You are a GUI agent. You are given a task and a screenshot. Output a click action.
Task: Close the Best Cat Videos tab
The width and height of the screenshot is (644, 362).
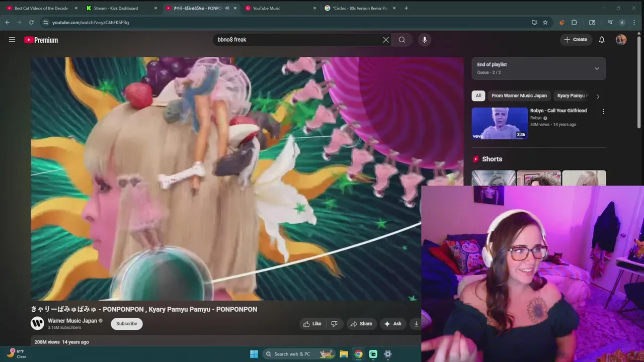coord(76,8)
